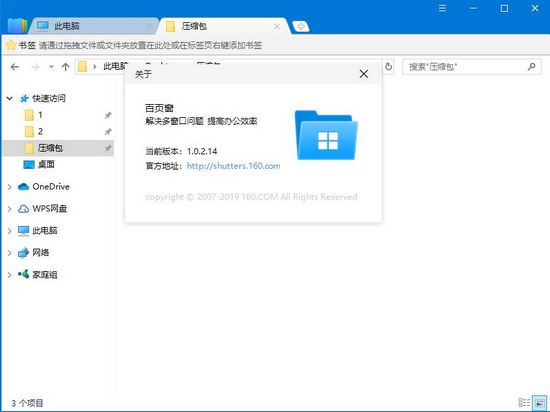
Task: Open the shutters.160.com official link
Action: pos(233,166)
